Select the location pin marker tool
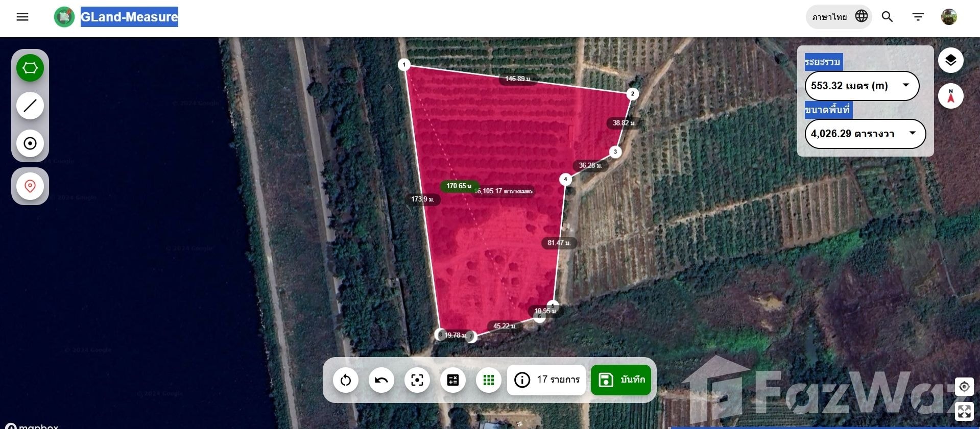This screenshot has width=980, height=429. (30, 186)
